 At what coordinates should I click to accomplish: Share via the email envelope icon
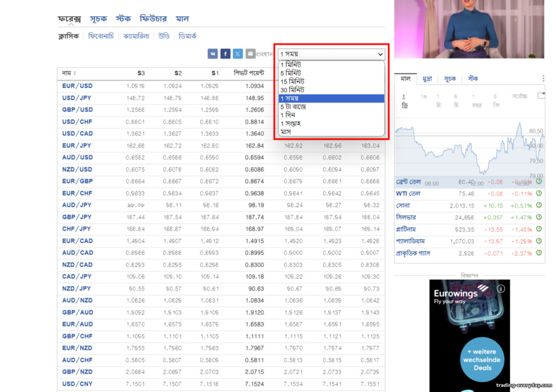[250, 53]
